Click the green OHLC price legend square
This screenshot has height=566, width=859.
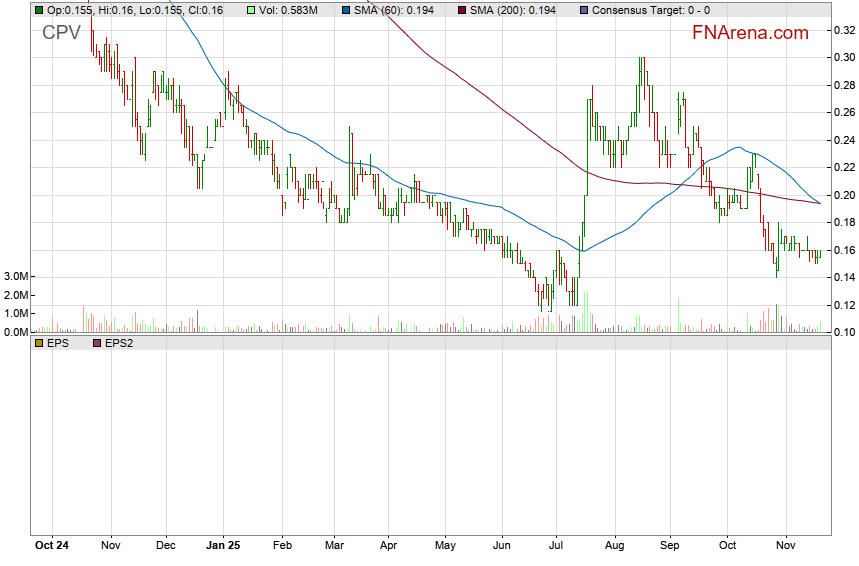pos(38,9)
